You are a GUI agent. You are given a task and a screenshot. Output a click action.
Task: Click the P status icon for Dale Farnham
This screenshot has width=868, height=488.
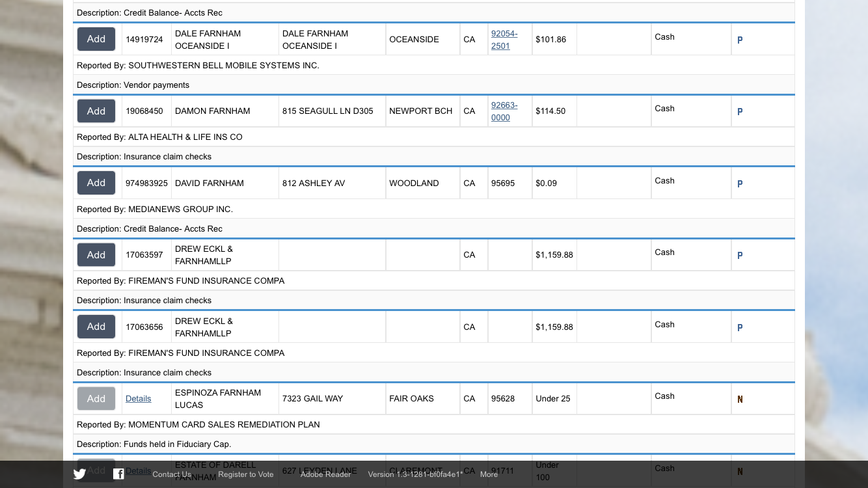tap(740, 40)
